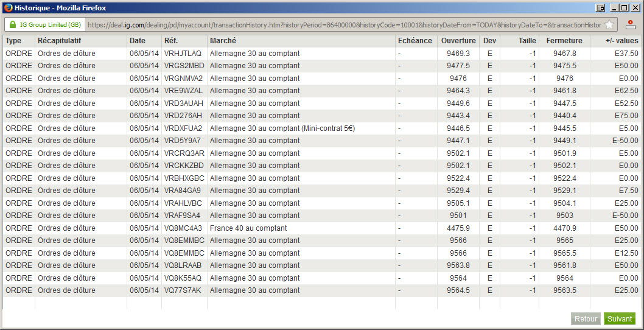Click the red-dot toolbar icon beside the star

click(631, 24)
